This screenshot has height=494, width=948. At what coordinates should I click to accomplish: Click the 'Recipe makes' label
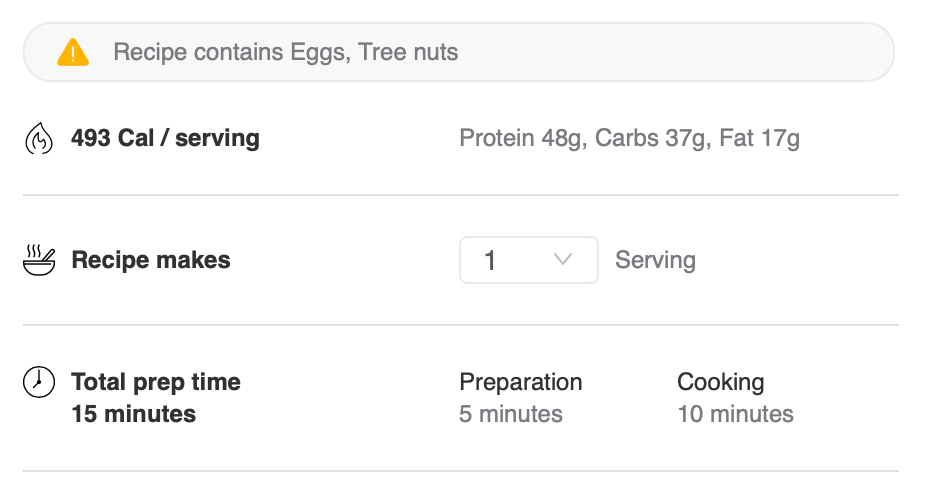151,260
